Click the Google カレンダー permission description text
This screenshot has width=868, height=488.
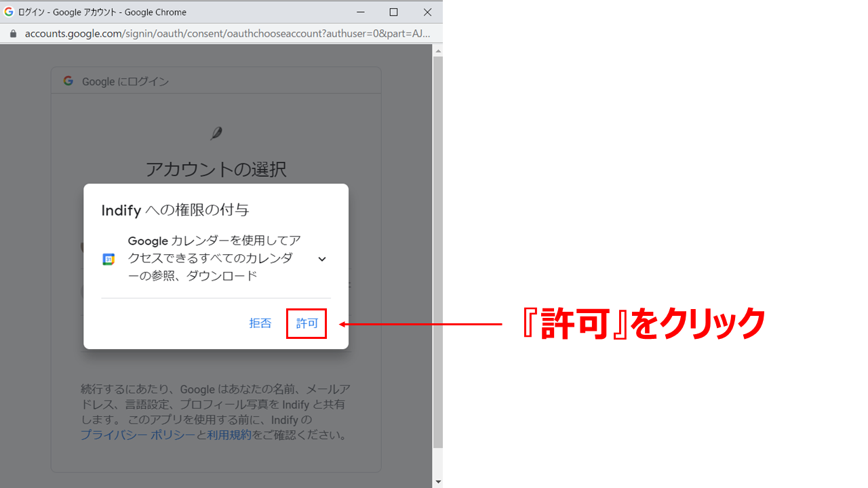click(x=214, y=258)
